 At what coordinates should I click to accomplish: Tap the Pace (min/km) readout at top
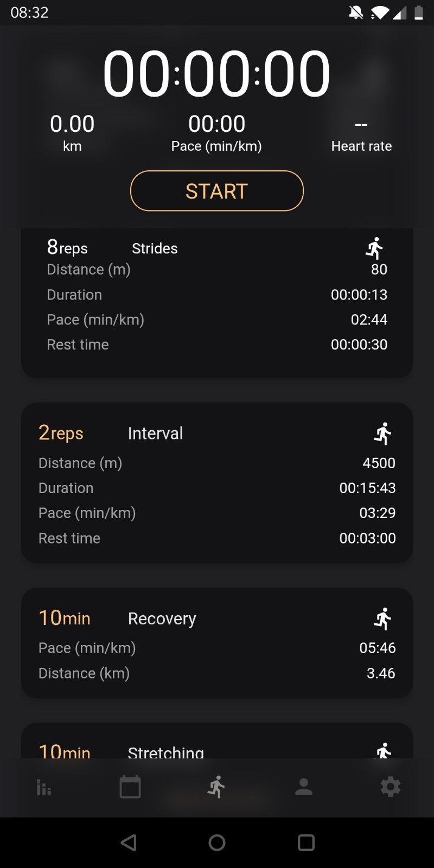tap(216, 132)
